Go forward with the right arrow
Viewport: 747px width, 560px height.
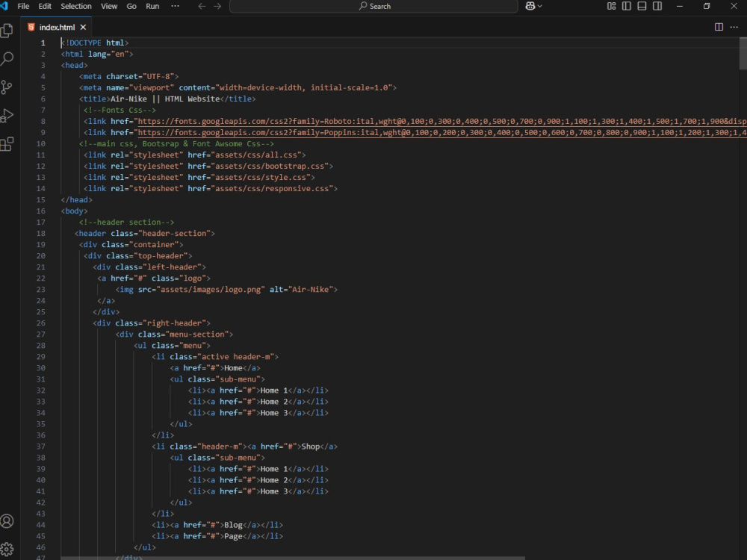coord(217,6)
